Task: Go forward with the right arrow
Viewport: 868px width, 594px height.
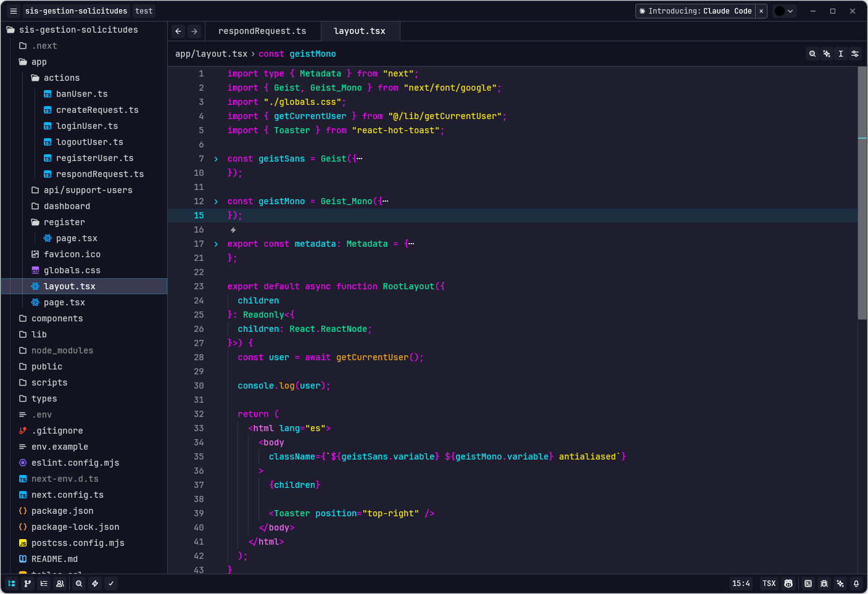Action: click(194, 31)
